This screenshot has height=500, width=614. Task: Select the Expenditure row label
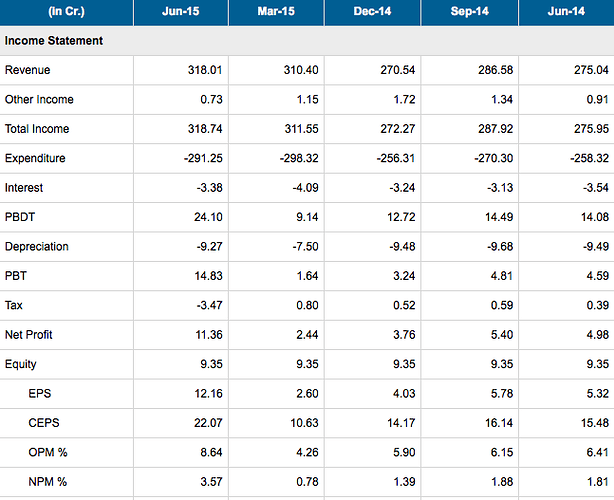(x=35, y=158)
